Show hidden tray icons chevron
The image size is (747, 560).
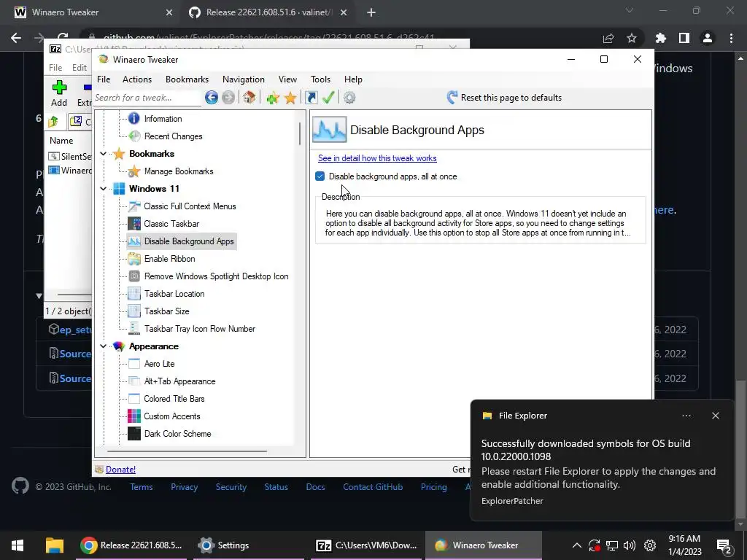click(x=576, y=545)
